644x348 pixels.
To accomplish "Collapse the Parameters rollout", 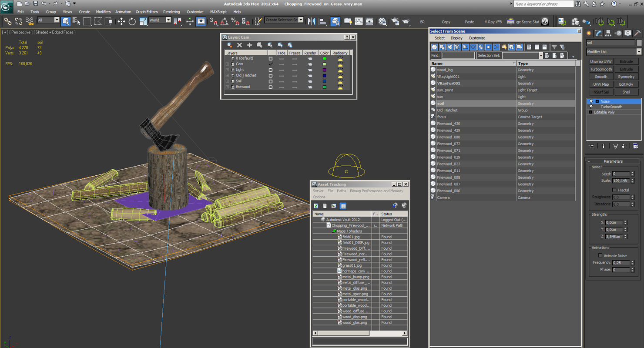I will point(613,161).
